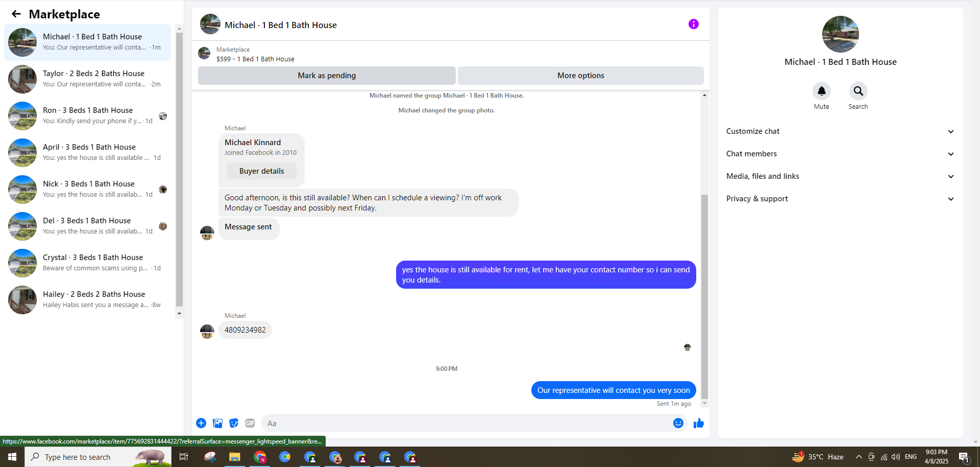Expand the Chat members section
Viewport: 980px width, 467px height.
pos(840,154)
